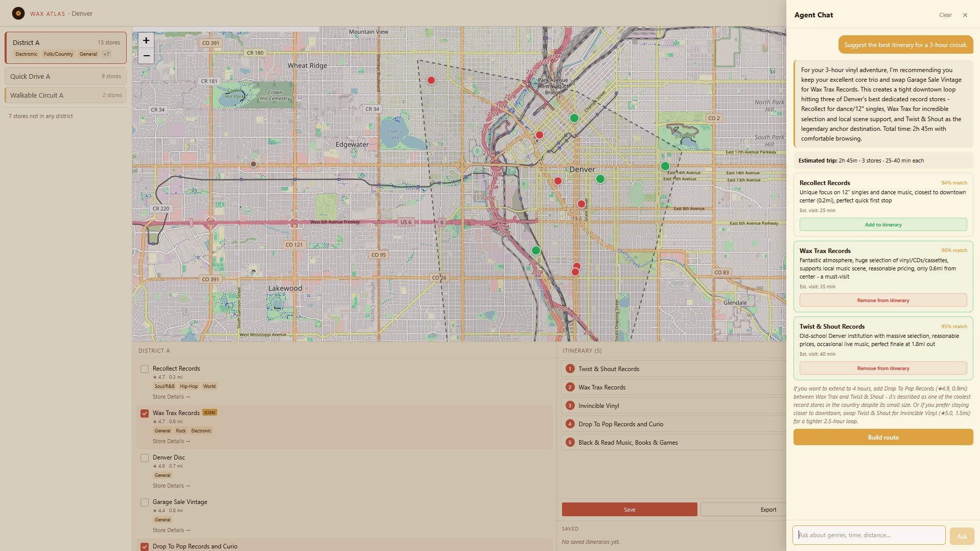Clear the Agent Chat conversation
The height and width of the screenshot is (551, 980).
click(945, 15)
